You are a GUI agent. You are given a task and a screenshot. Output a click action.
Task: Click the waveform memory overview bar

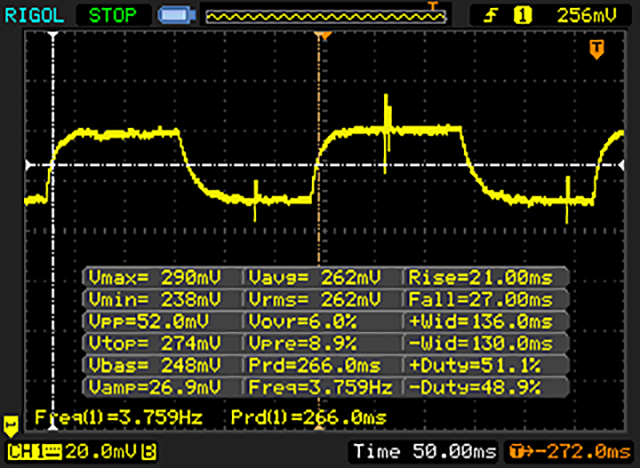tap(325, 16)
